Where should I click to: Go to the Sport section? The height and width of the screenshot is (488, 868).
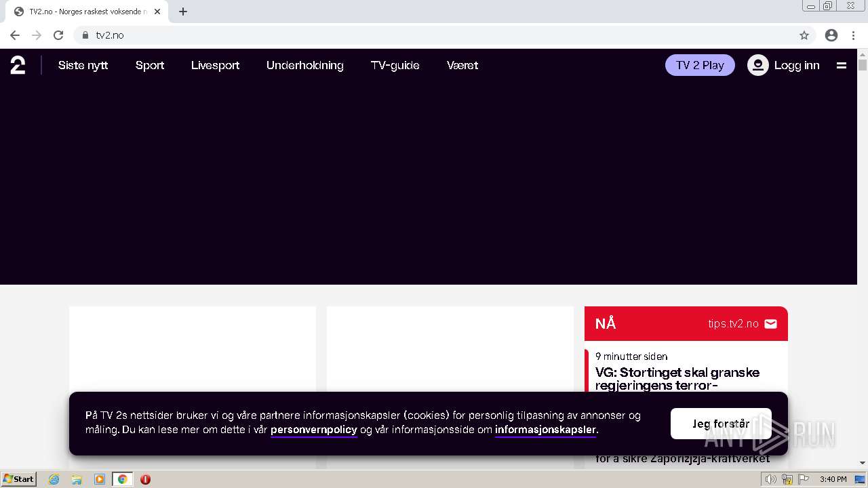[150, 66]
